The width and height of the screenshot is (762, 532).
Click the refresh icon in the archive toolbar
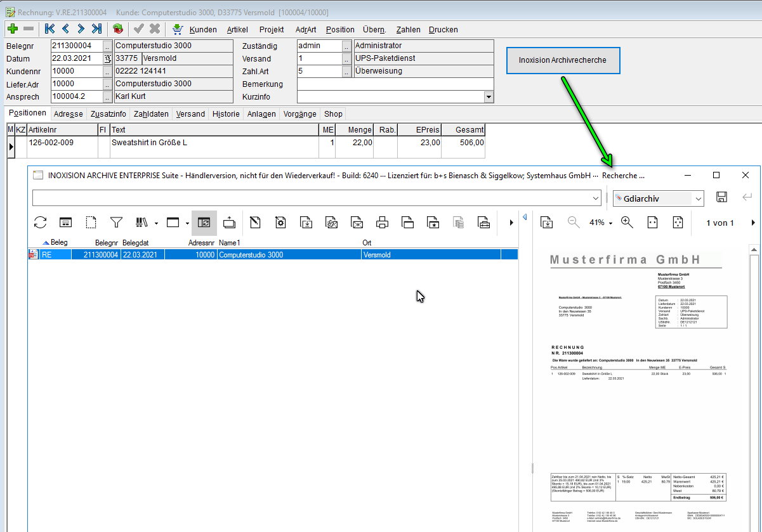[x=41, y=223]
